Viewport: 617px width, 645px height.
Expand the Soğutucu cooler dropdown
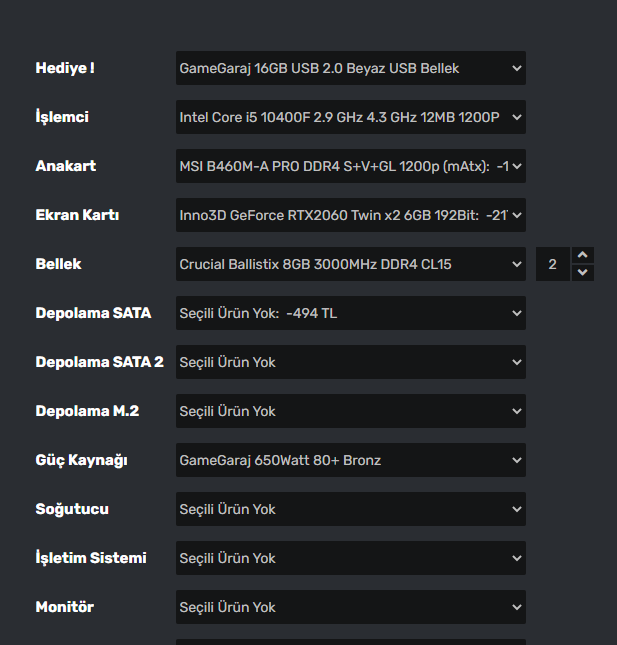(x=350, y=509)
